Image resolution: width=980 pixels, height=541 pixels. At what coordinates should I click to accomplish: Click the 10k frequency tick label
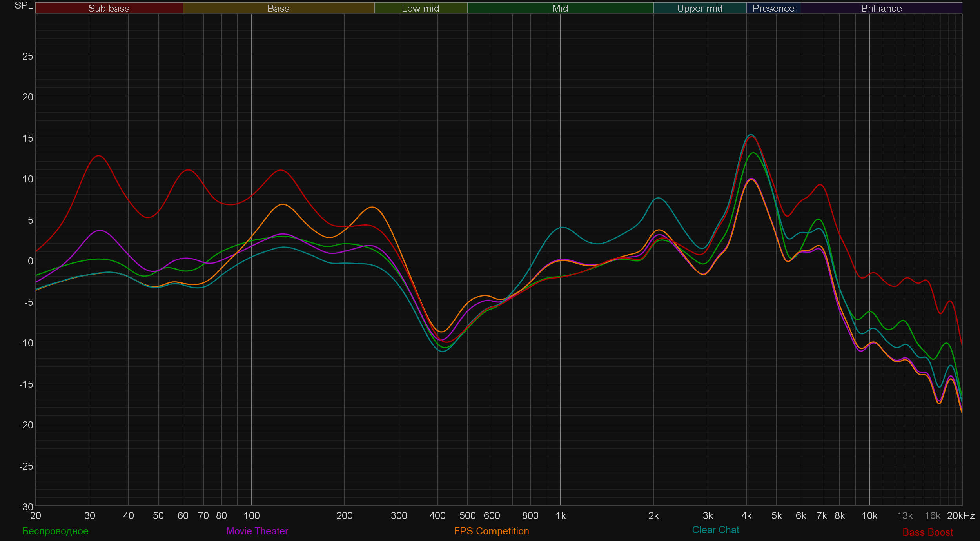[869, 515]
